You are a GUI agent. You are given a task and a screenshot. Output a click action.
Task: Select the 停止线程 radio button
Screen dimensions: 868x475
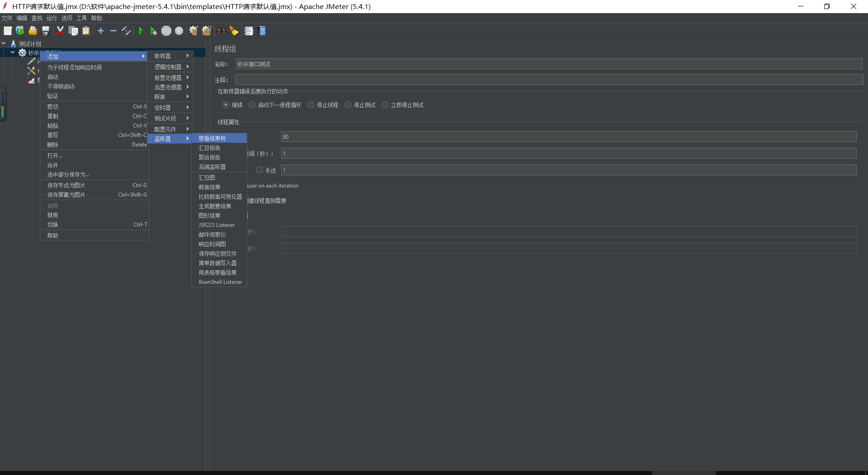click(311, 104)
